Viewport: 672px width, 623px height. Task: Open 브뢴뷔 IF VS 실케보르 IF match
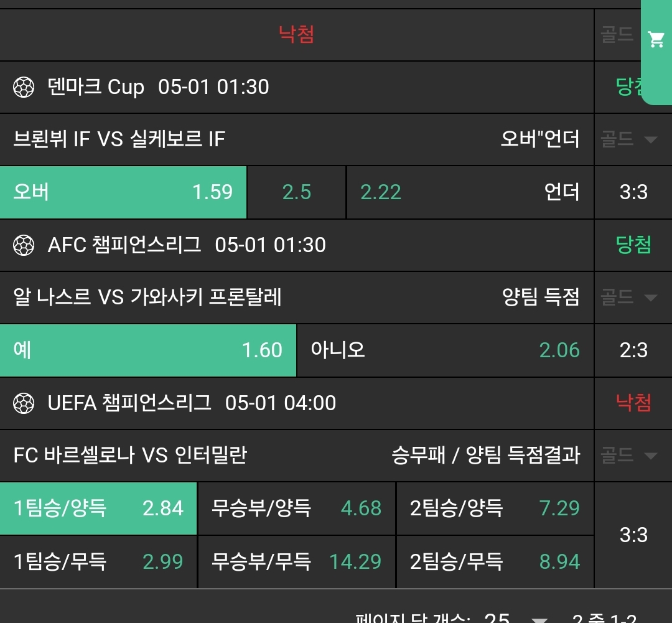[119, 139]
